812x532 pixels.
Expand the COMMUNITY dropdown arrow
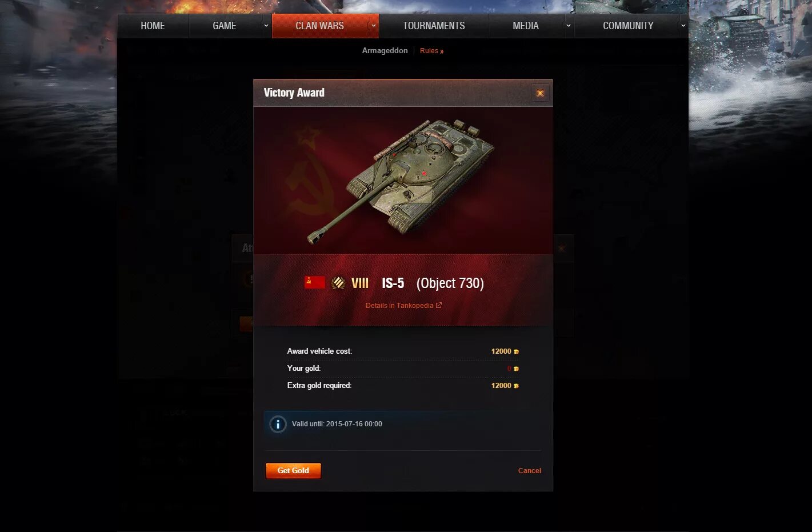pyautogui.click(x=683, y=26)
